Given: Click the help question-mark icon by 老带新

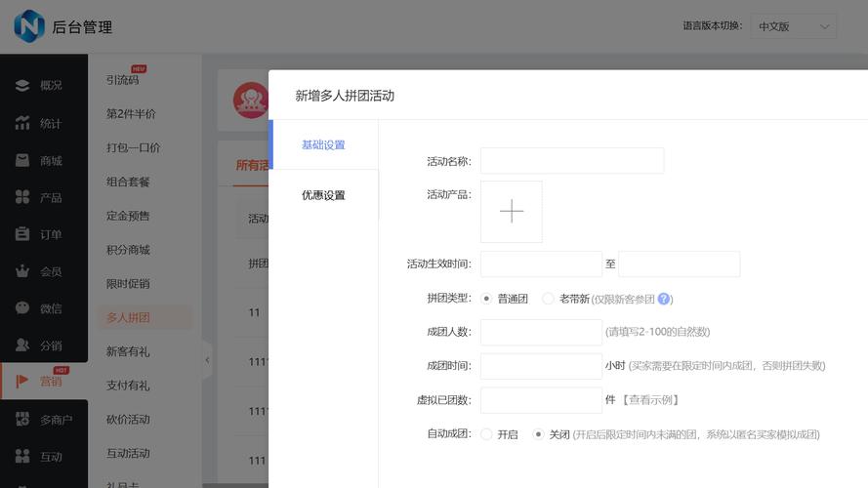Looking at the screenshot, I should point(663,300).
